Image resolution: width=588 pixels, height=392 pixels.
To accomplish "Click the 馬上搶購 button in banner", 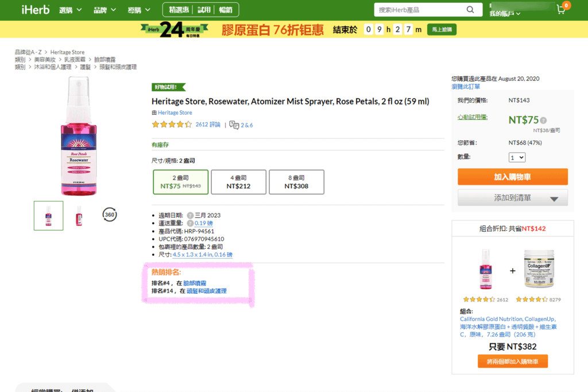I will [x=442, y=30].
